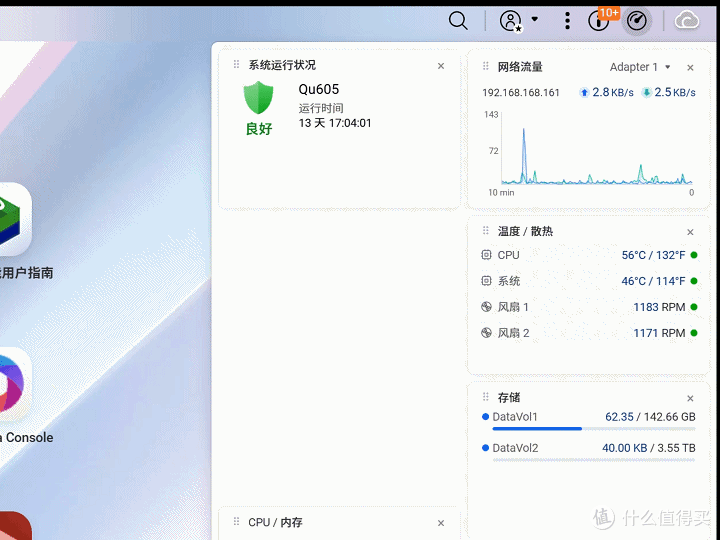Click the IP address 192.168.168.161
Screen dimensions: 720x540
521,93
